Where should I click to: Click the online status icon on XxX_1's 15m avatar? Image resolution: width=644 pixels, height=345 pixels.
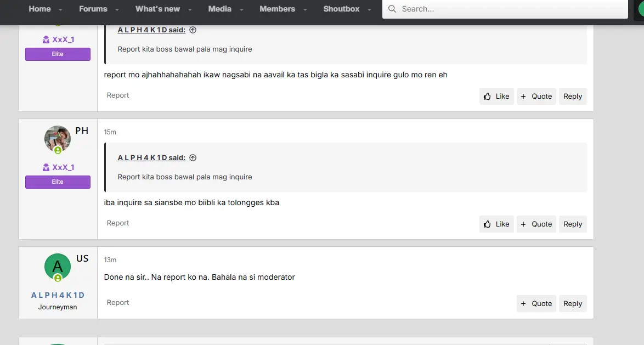pyautogui.click(x=58, y=150)
